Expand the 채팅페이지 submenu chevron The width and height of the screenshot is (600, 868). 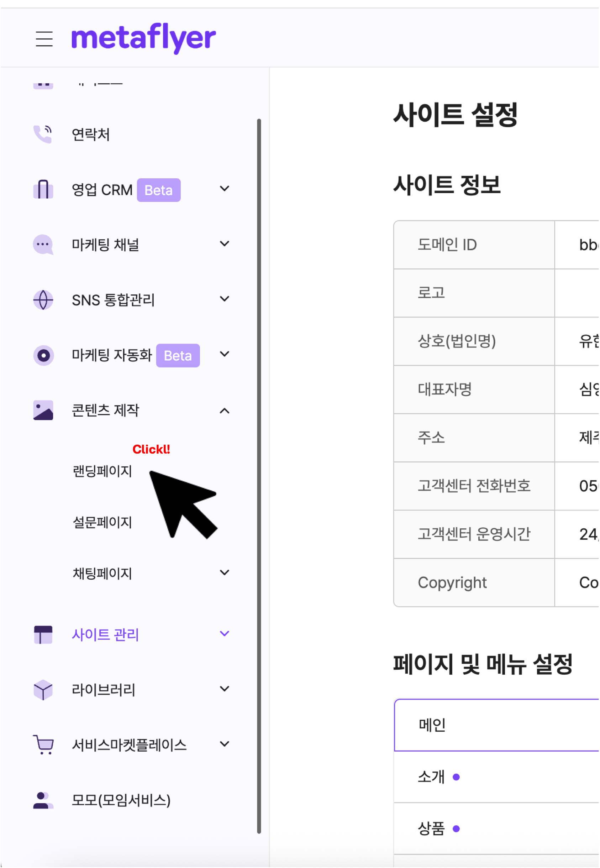tap(225, 573)
